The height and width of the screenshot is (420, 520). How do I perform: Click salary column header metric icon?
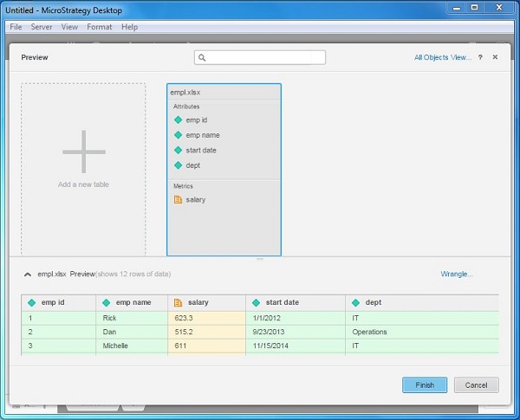178,303
